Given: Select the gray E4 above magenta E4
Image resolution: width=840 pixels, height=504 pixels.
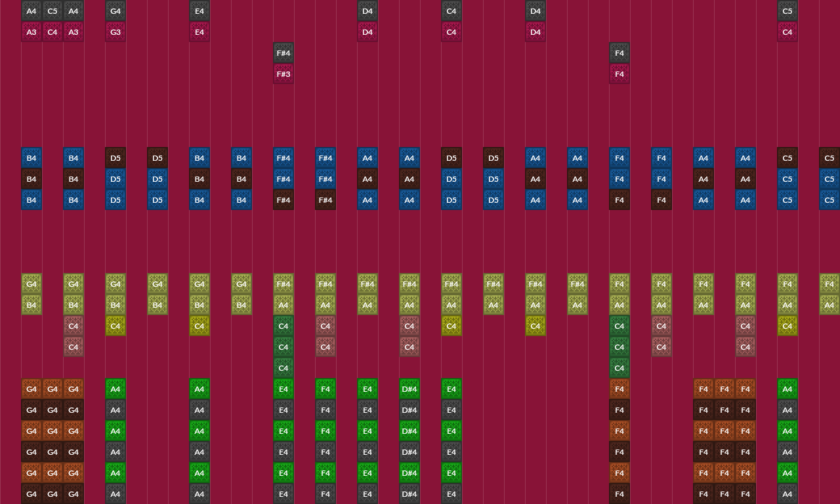Looking at the screenshot, I should click(199, 11).
